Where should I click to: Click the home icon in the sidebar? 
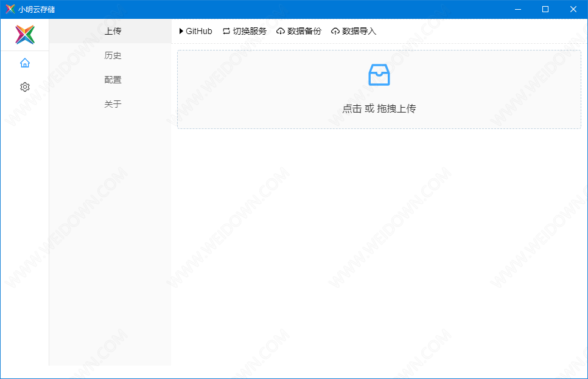25,63
